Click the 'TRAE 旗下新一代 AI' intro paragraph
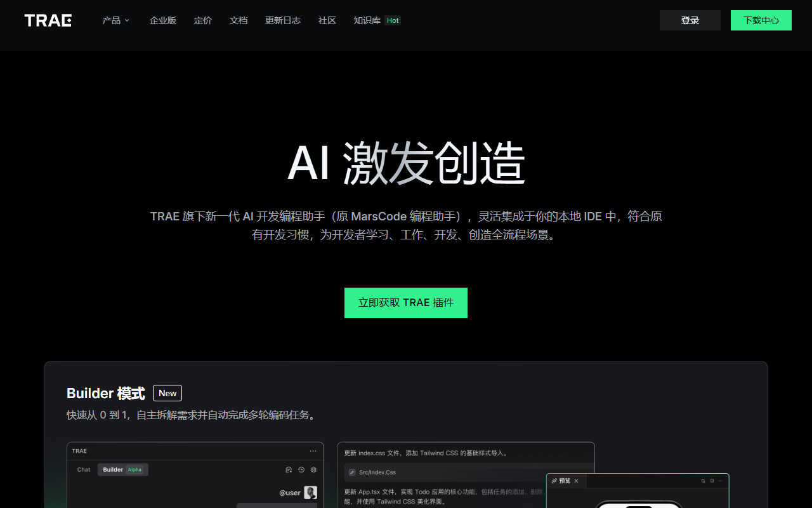 pyautogui.click(x=406, y=225)
